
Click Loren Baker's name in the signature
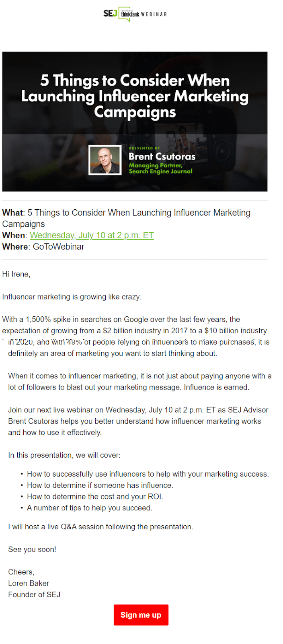point(29,583)
